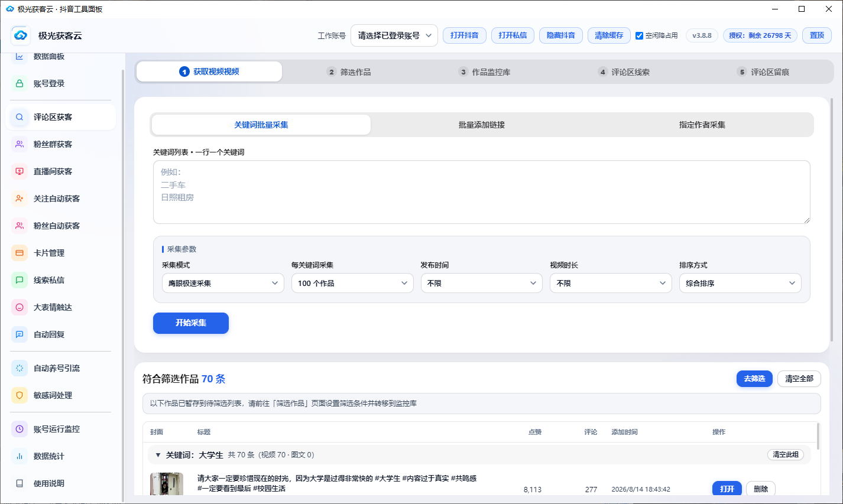Click the 隐藏抖音 button
This screenshot has width=843, height=504.
561,35
